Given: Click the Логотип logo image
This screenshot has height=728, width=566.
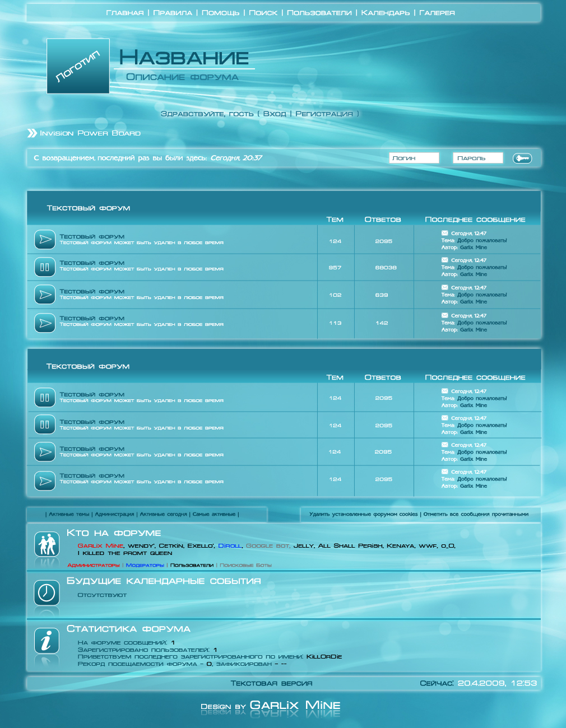Looking at the screenshot, I should pos(78,66).
